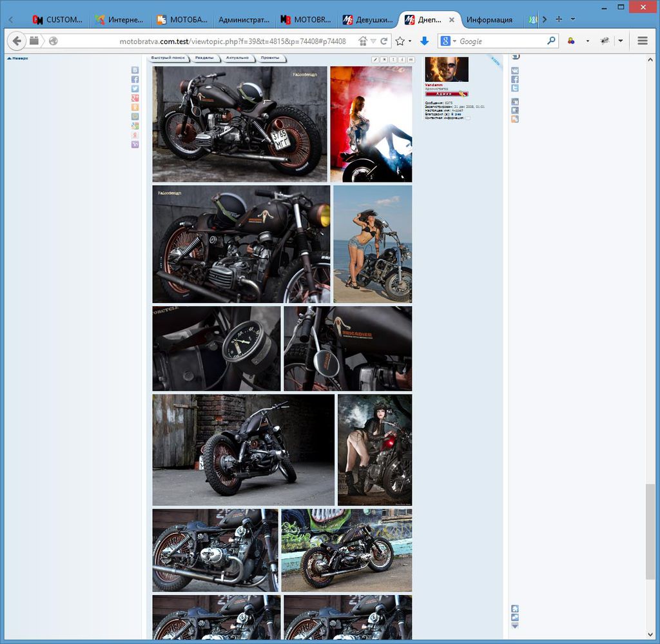660x644 pixels.
Task: Open the search engine selector dropdown
Action: [448, 41]
